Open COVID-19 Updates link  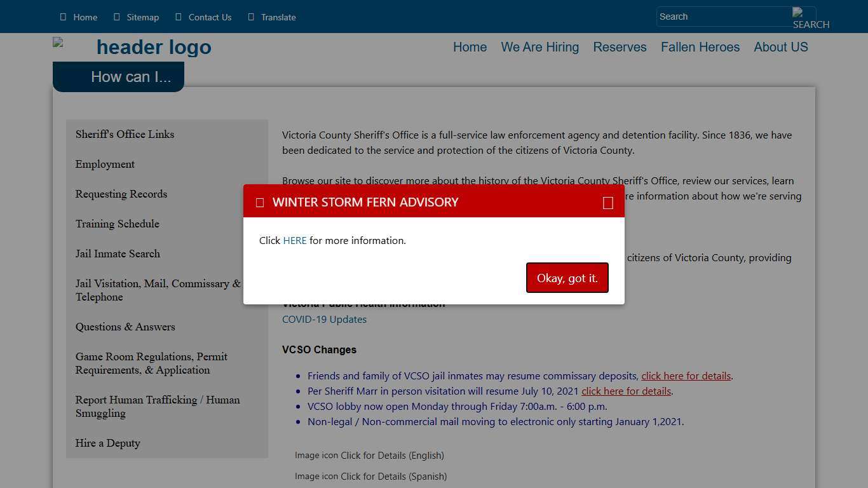tap(324, 320)
